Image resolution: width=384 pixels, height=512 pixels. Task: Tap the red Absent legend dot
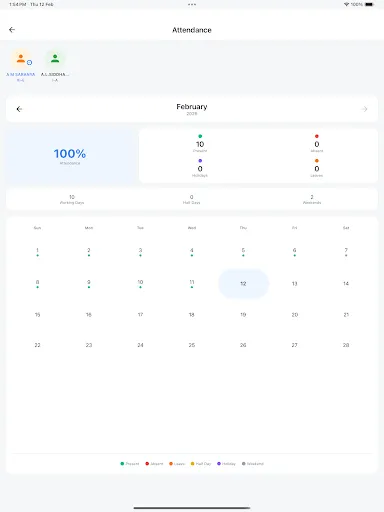coord(147,464)
